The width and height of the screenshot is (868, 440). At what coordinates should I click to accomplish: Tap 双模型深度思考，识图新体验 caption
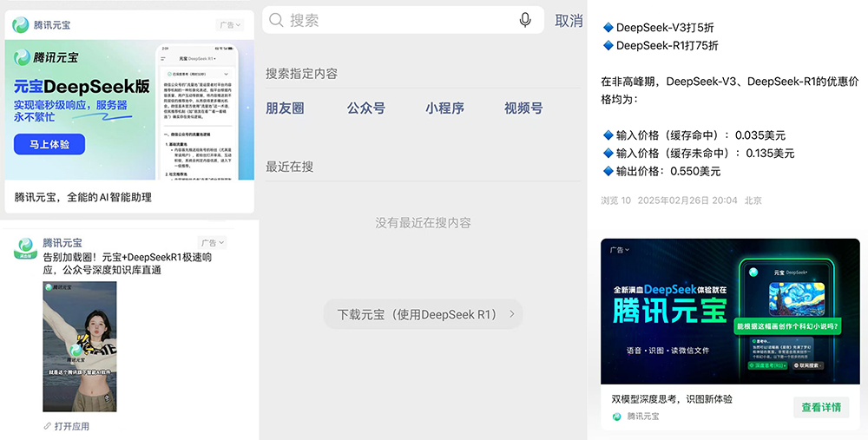[672, 399]
